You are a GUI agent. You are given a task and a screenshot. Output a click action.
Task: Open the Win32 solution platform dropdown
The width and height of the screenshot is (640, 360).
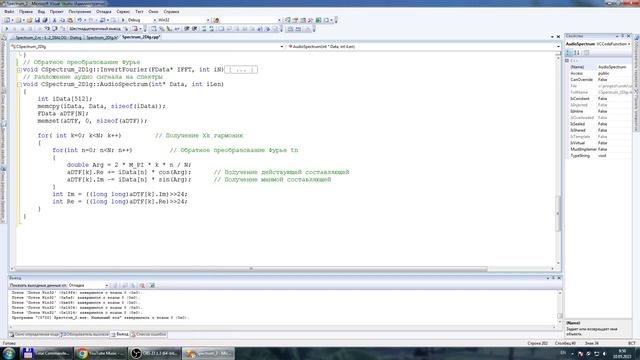pyautogui.click(x=208, y=20)
